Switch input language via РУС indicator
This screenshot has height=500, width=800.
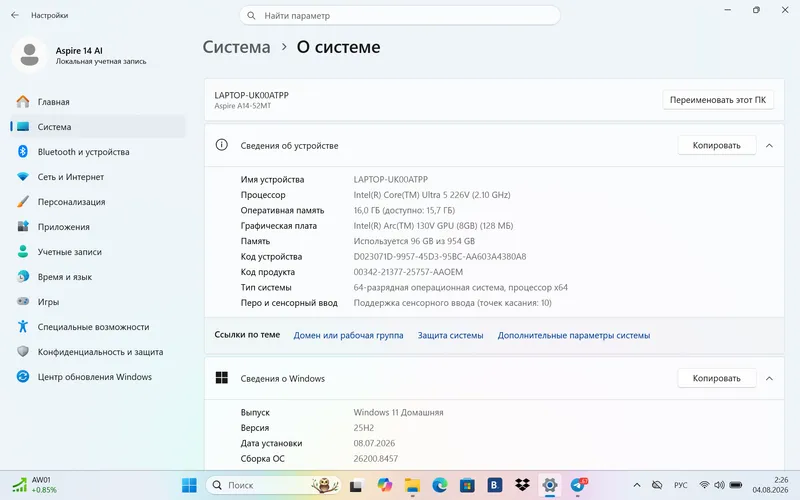click(x=681, y=485)
